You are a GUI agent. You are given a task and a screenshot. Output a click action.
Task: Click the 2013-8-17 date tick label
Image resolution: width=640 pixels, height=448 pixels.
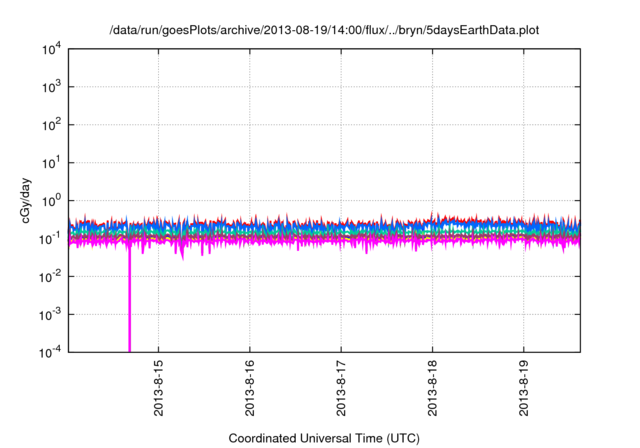pos(341,388)
